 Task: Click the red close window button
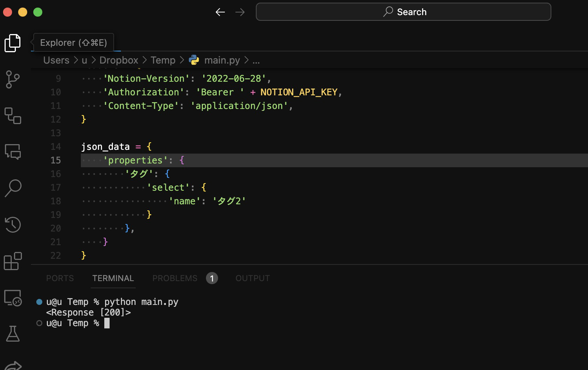click(8, 12)
